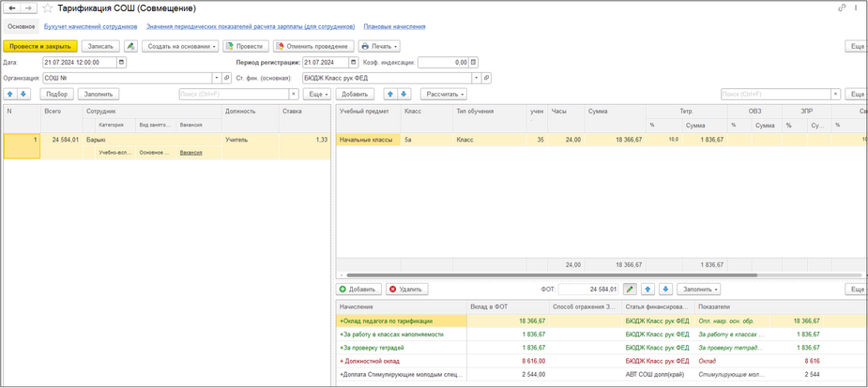868x388 pixels.
Task: Click pencil edit icon next to ФОТ
Action: click(630, 290)
